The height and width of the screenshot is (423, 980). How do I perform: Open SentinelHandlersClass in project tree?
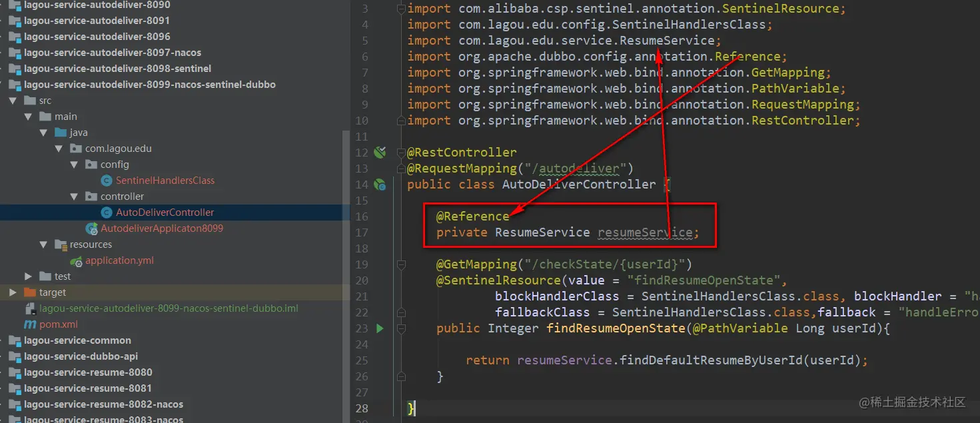click(165, 181)
